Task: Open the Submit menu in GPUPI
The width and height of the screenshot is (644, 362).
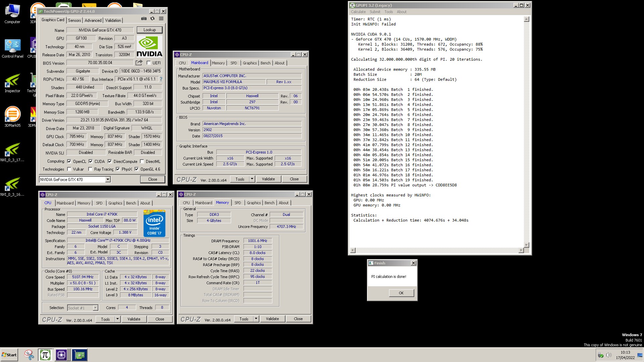Action: click(x=375, y=12)
